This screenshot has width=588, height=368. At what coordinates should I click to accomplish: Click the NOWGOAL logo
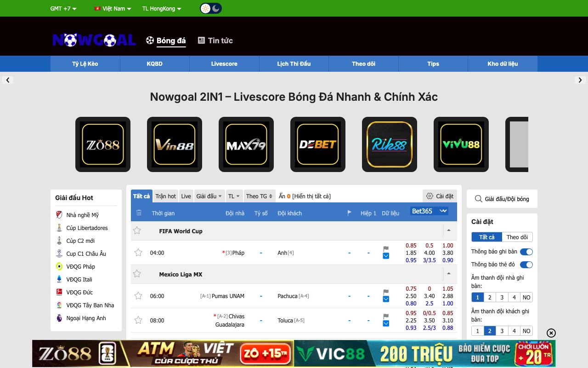coord(94,40)
